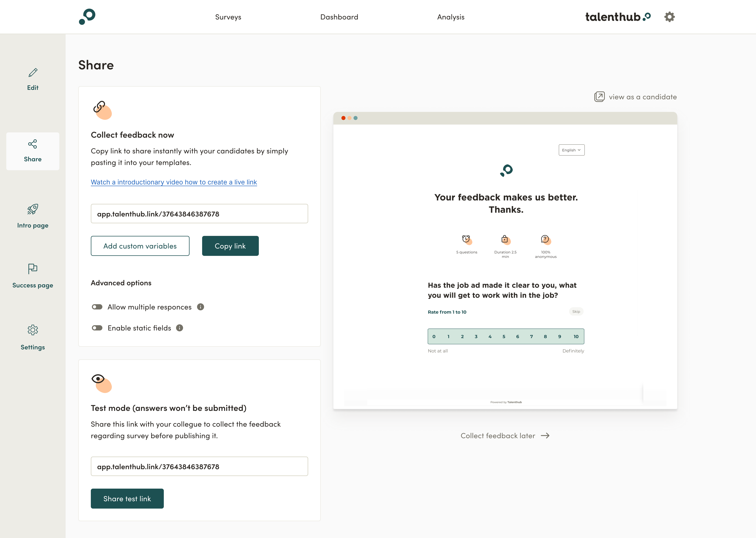Screen dimensions: 756x538
Task: Click the view as a candidate icon
Action: pyautogui.click(x=599, y=96)
